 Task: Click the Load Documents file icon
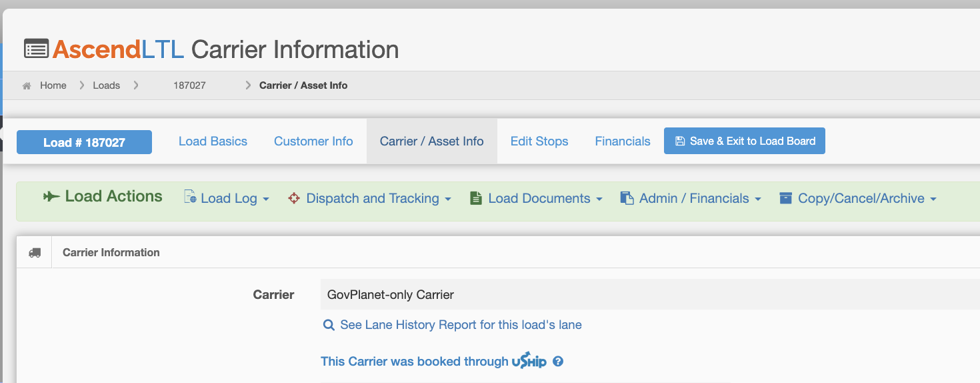pyautogui.click(x=476, y=198)
